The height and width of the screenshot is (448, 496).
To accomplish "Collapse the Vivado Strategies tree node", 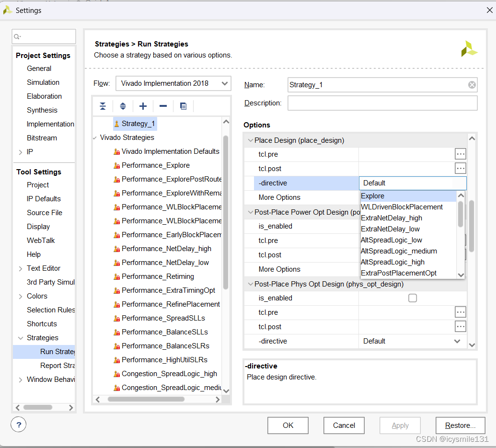I will pyautogui.click(x=95, y=138).
